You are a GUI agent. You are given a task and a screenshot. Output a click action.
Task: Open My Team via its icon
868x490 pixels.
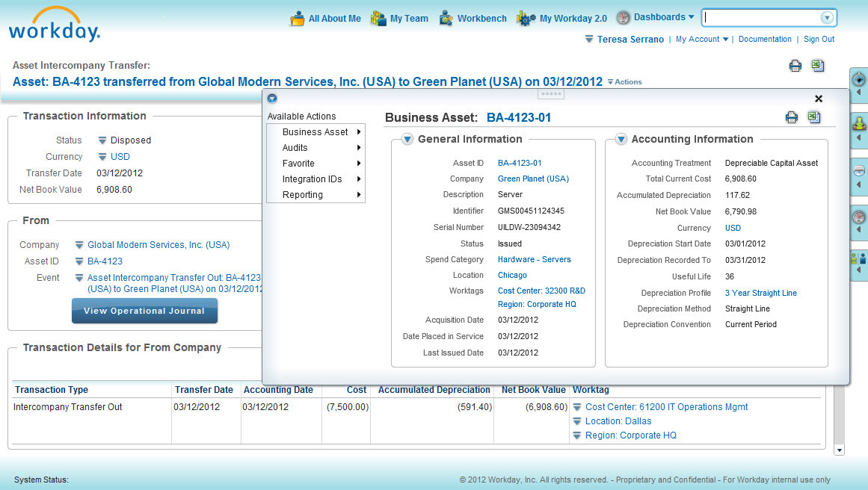click(x=378, y=18)
